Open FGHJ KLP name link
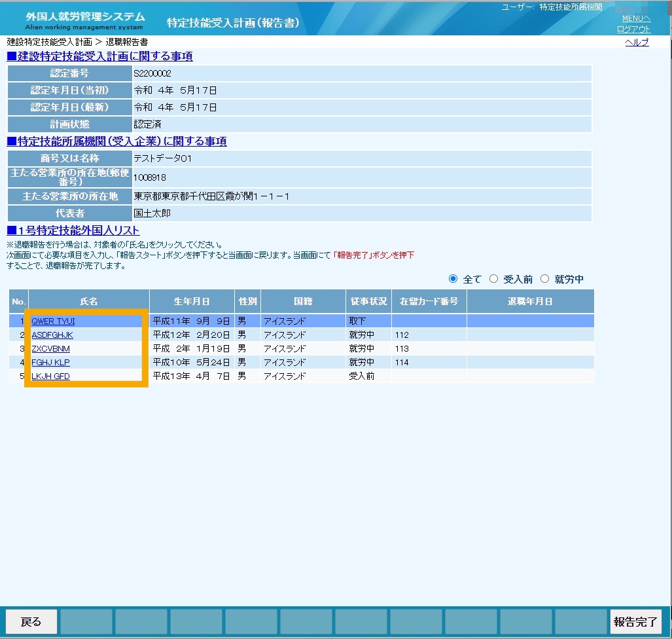Image resolution: width=672 pixels, height=639 pixels. coord(50,363)
